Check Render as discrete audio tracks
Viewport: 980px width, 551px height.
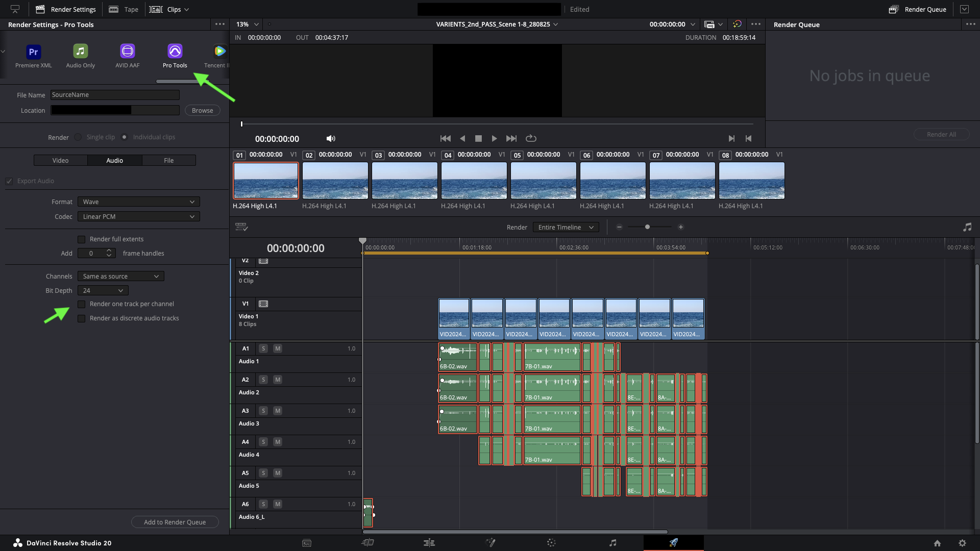coord(81,318)
